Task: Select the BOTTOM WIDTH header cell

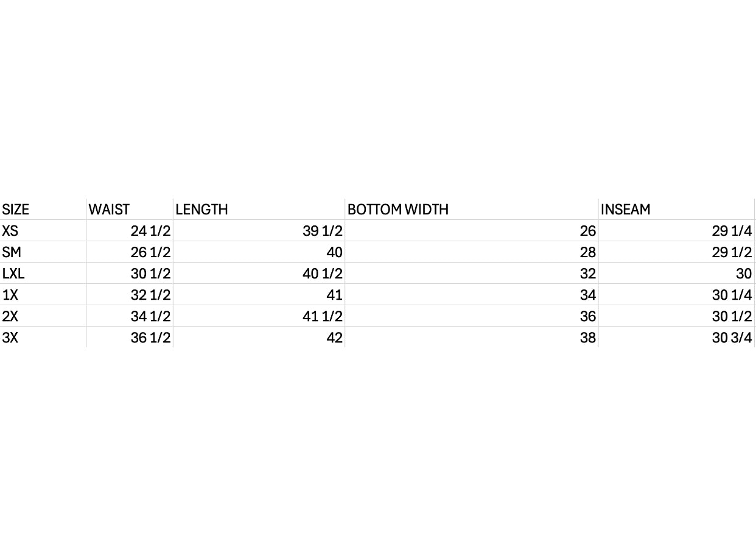Action: 472,209
